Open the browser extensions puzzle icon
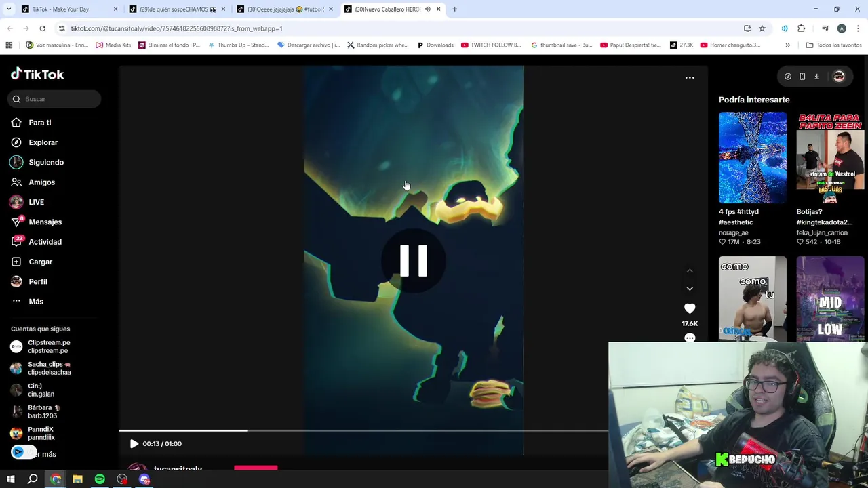The height and width of the screenshot is (488, 868). coord(802,28)
